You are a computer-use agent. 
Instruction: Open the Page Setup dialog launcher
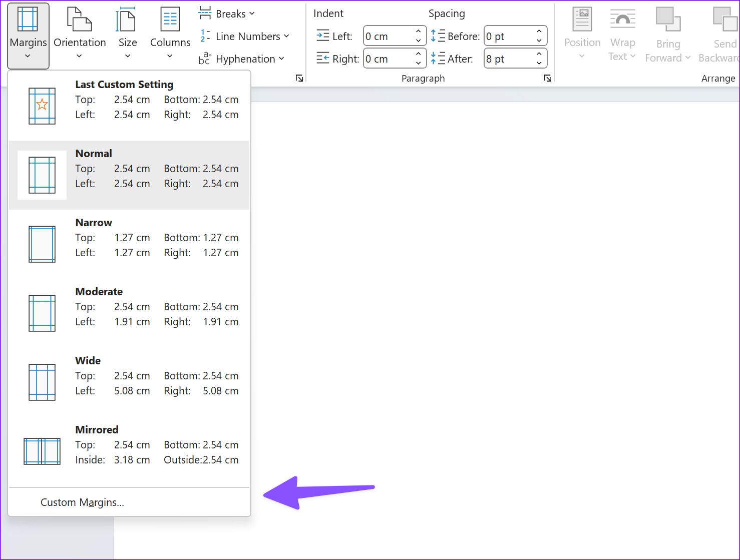pos(299,78)
